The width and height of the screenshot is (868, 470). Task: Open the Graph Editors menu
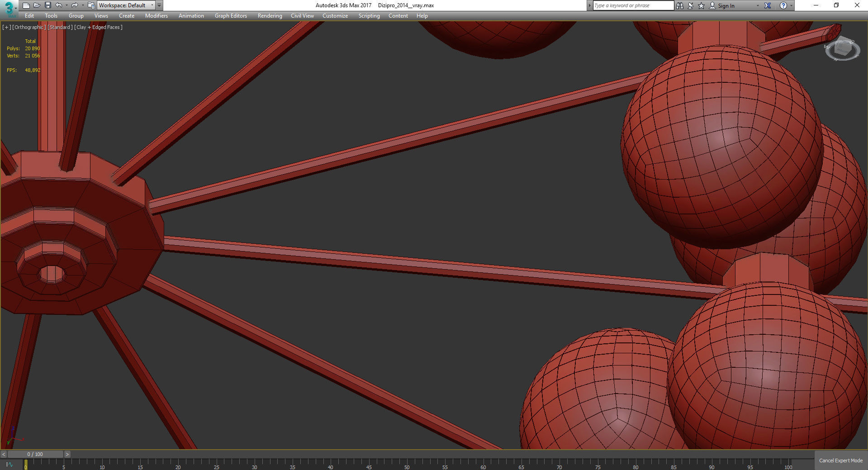(x=231, y=16)
